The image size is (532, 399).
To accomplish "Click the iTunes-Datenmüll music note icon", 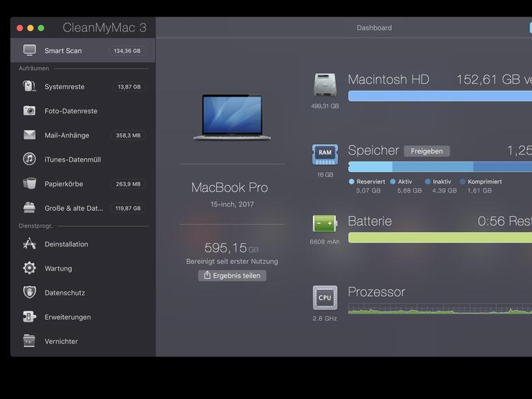I will coord(30,159).
